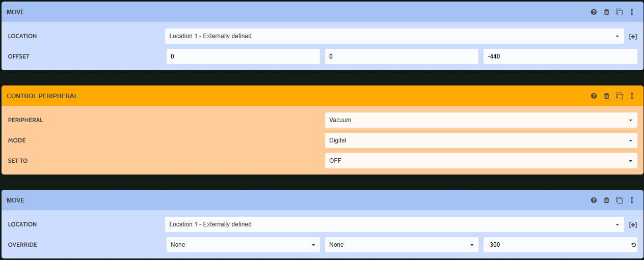
Task: Open the Set To dropdown showing OFF
Action: click(480, 161)
